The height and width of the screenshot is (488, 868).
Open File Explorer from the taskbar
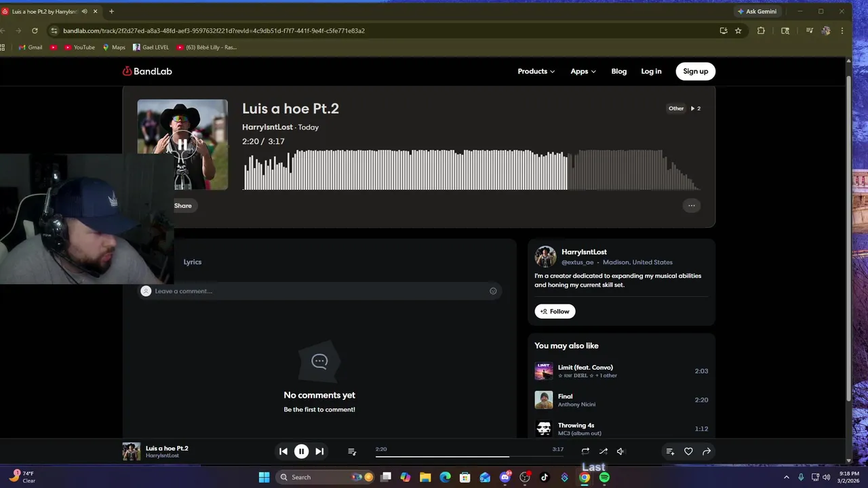(425, 477)
